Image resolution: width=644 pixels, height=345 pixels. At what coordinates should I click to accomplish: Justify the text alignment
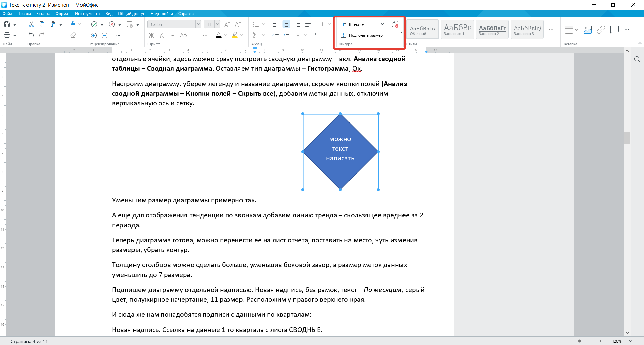308,24
